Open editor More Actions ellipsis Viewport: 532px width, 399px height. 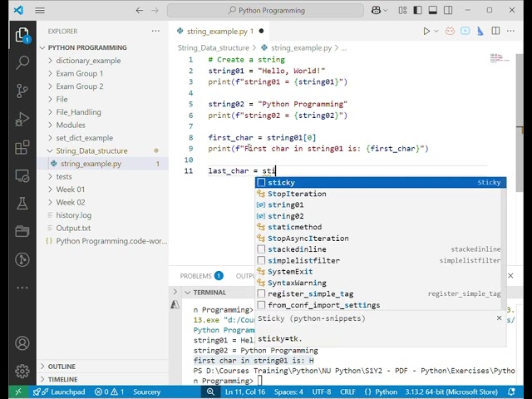510,31
